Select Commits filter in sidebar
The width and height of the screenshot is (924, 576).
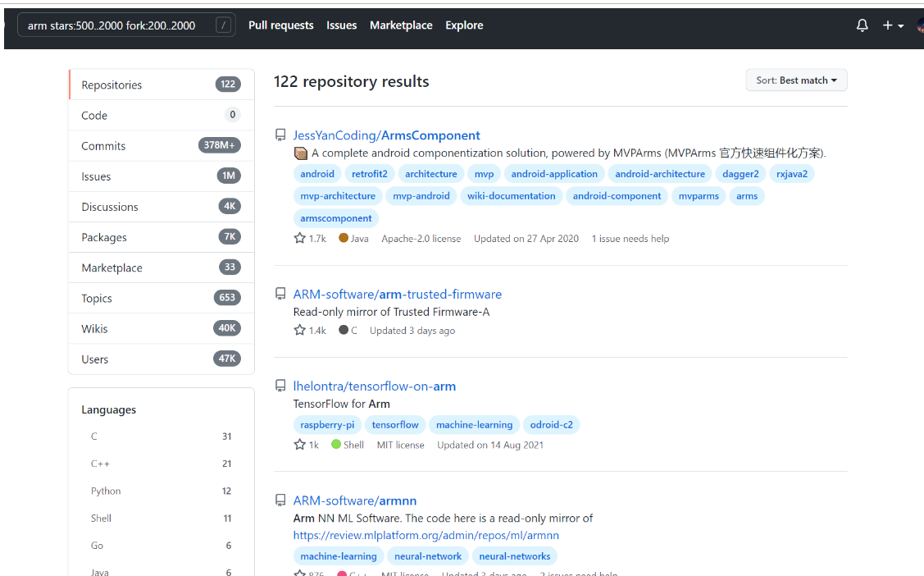coord(162,145)
